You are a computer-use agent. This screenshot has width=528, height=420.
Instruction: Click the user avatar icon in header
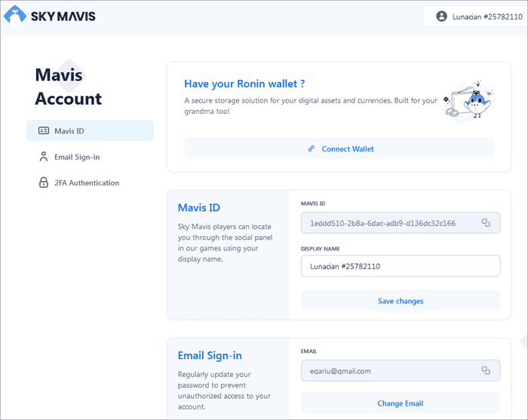click(441, 16)
